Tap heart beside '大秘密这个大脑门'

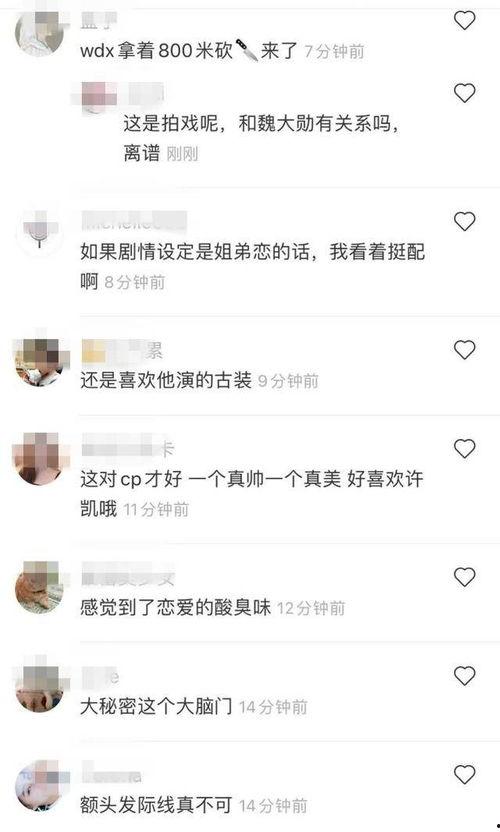(464, 675)
